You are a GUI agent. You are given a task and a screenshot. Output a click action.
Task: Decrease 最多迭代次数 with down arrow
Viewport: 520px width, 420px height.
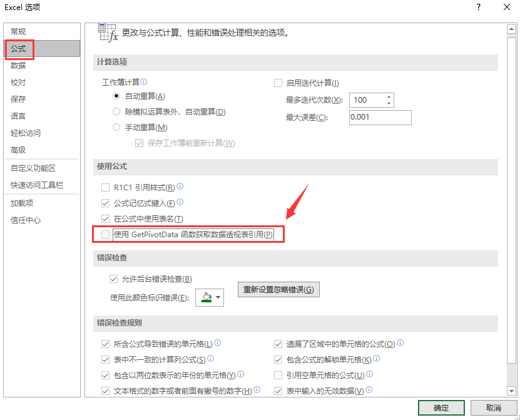(389, 103)
